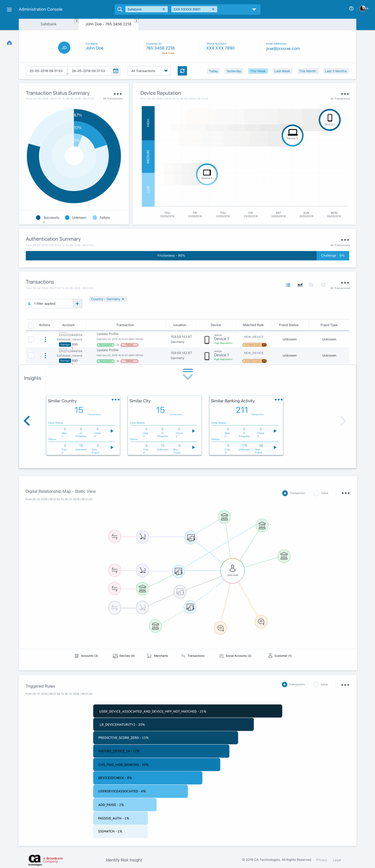
Task: Open the calendar date picker icon
Action: [x=116, y=71]
